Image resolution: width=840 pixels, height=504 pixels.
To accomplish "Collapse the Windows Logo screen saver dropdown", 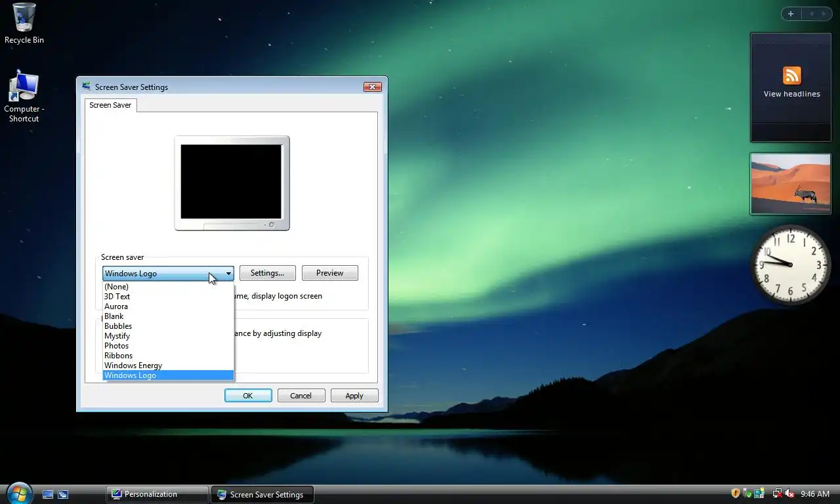I will point(228,273).
